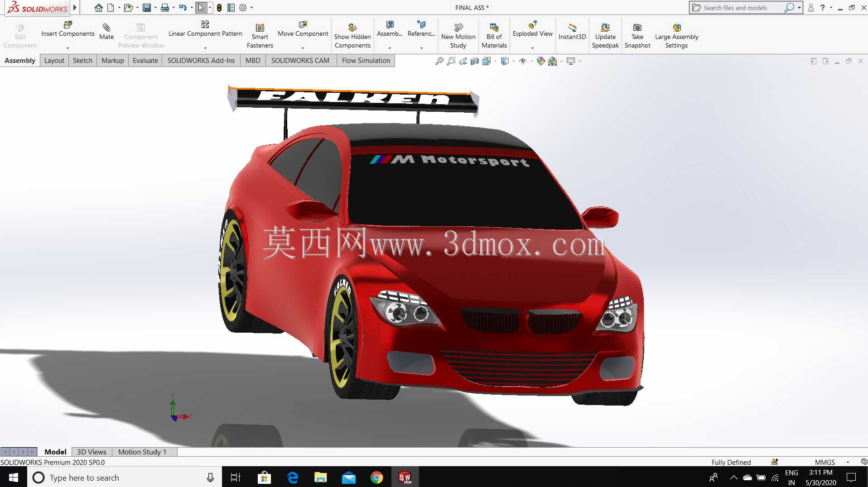
Task: Launch Smart Fasteners
Action: click(260, 36)
